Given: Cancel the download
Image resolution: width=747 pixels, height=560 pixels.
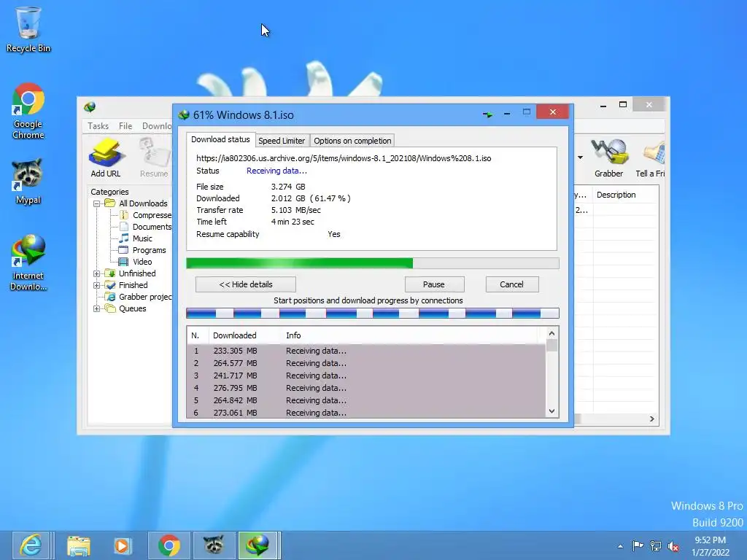Looking at the screenshot, I should tap(511, 284).
